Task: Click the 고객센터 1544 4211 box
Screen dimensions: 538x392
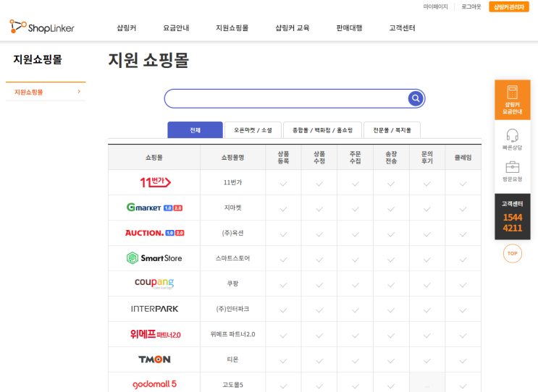Action: 512,216
